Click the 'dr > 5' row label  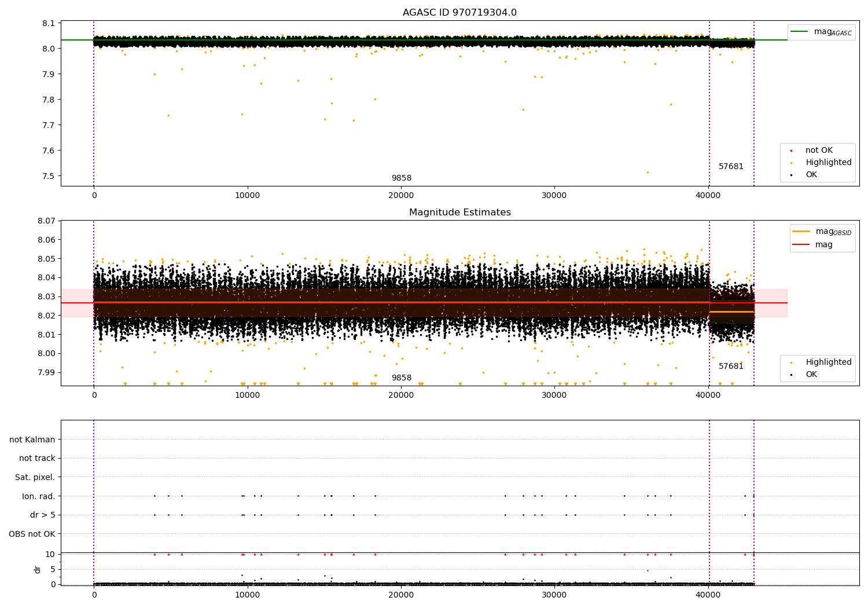click(x=43, y=515)
